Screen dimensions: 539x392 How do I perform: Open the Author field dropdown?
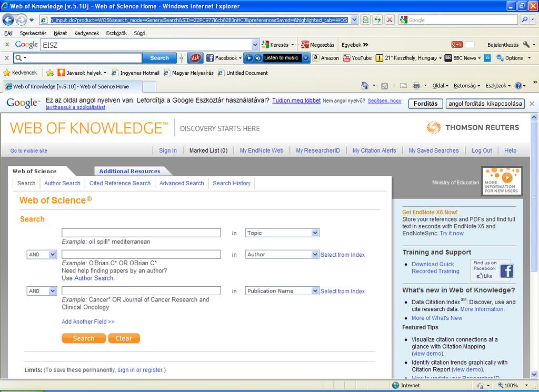(315, 255)
